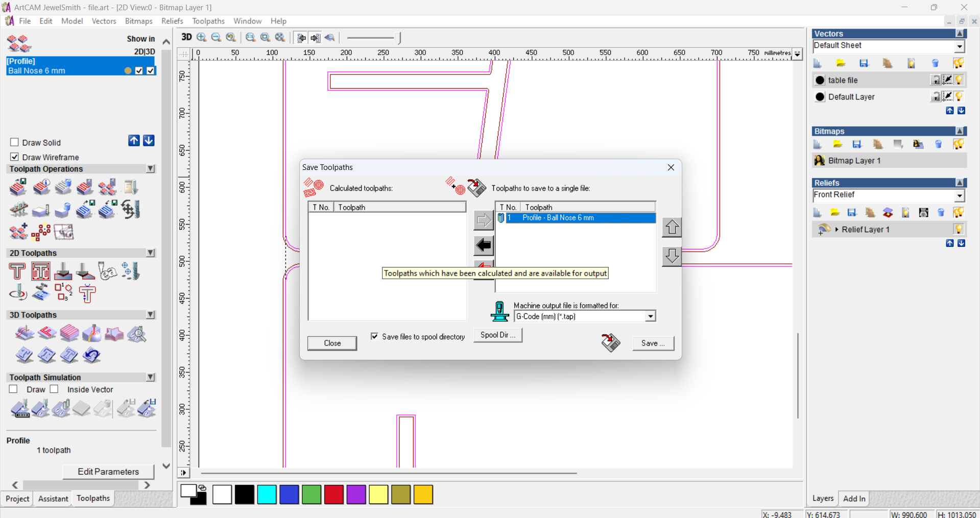The height and width of the screenshot is (518, 980).
Task: Click zoom previous magnifier icon in toolbar
Action: click(231, 37)
